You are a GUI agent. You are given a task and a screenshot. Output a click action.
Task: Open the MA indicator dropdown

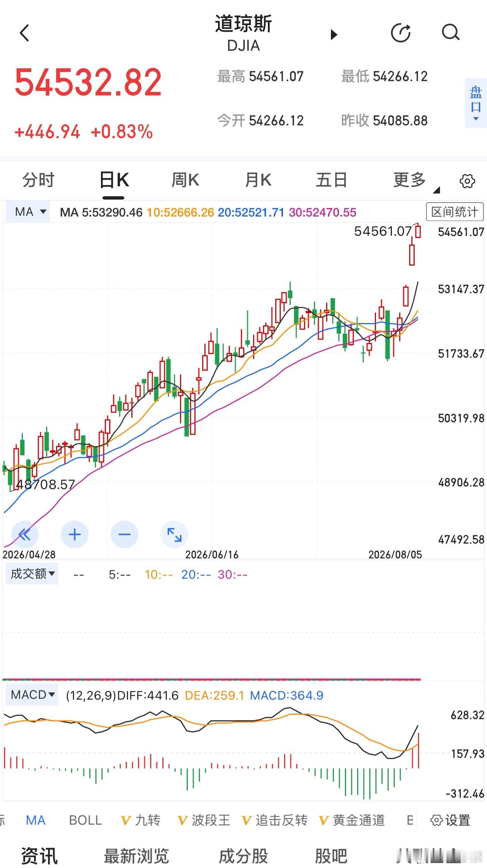pyautogui.click(x=28, y=212)
